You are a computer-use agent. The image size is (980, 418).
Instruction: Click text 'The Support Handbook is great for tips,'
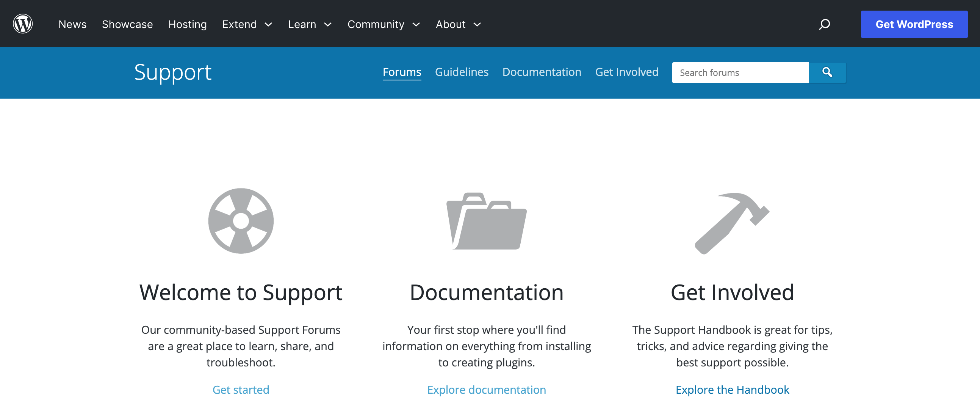[732, 330]
